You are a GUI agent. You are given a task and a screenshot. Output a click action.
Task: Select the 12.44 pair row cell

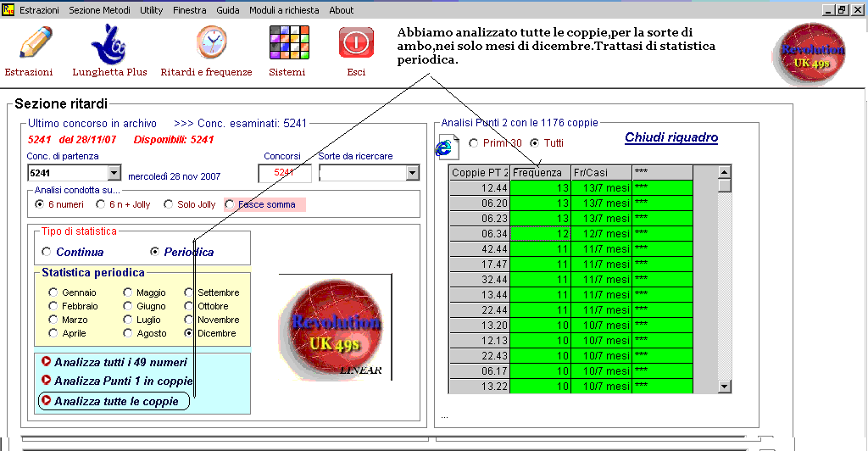click(480, 187)
